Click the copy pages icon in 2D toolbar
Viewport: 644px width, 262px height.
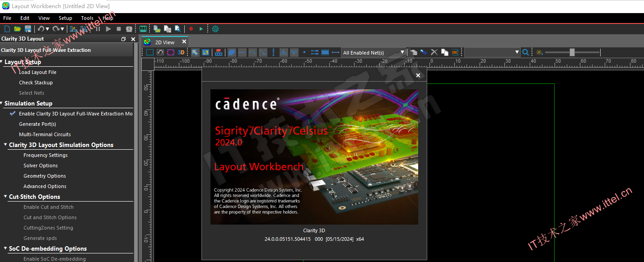tap(444, 52)
